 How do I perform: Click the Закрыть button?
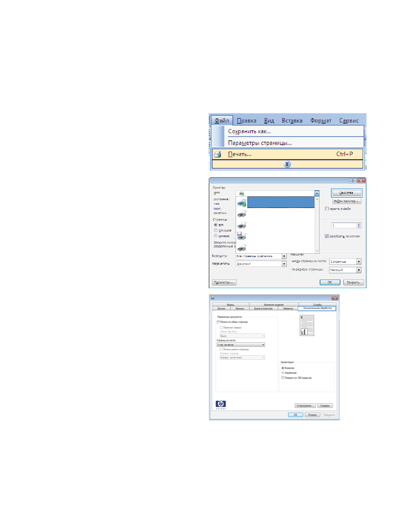pyautogui.click(x=353, y=282)
